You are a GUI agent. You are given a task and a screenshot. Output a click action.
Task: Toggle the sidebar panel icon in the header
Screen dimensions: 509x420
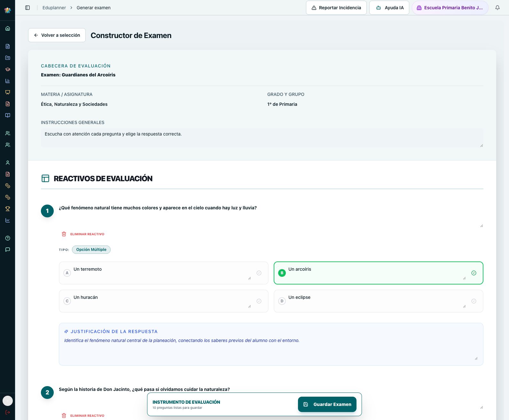point(27,8)
